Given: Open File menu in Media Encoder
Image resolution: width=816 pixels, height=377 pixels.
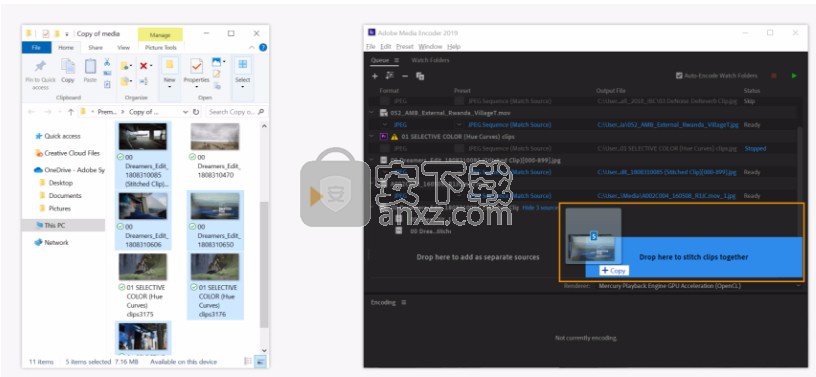Looking at the screenshot, I should [371, 47].
